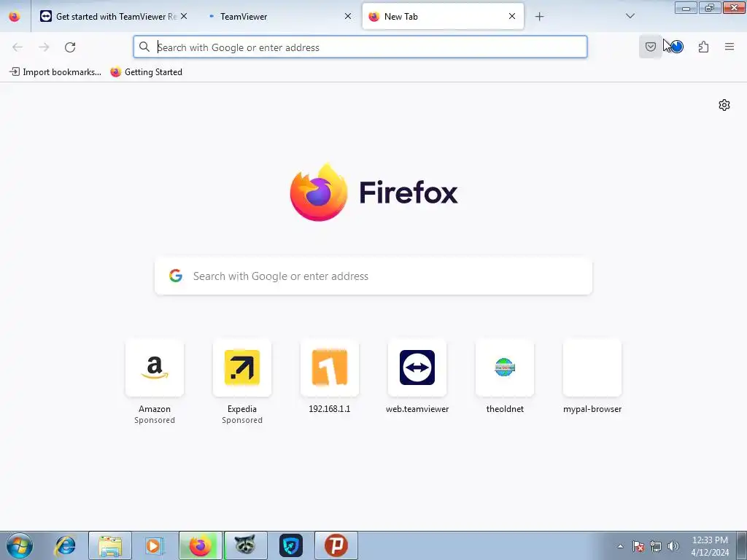Select the New Tab tab

[x=443, y=16]
